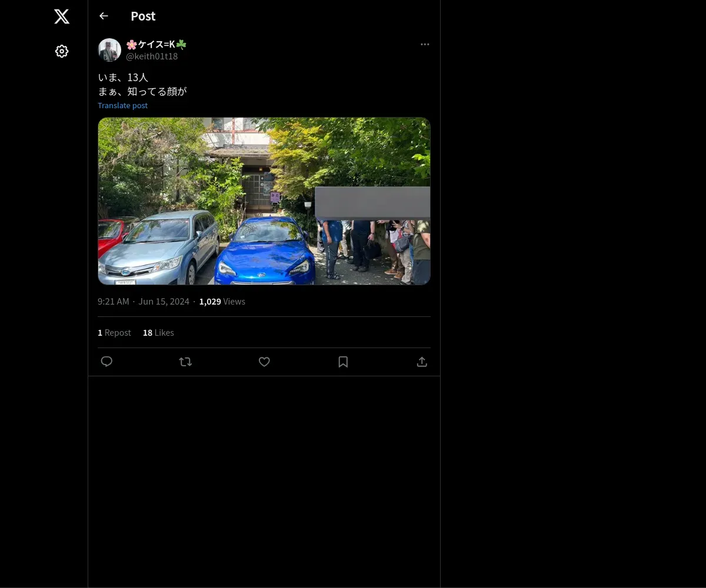Bookmark the post

click(343, 362)
